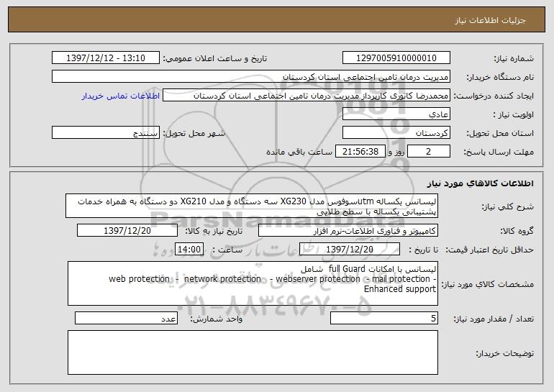Click the label مهلت ارسال پاسخ
Image resolution: width=554 pixels, height=392 pixels.
pos(499,152)
